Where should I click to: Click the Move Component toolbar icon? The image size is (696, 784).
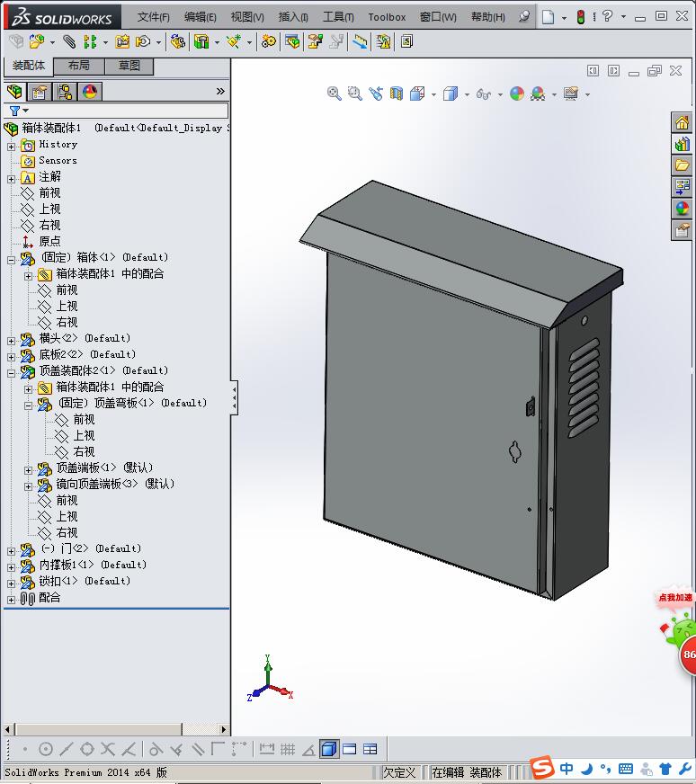coord(144,41)
